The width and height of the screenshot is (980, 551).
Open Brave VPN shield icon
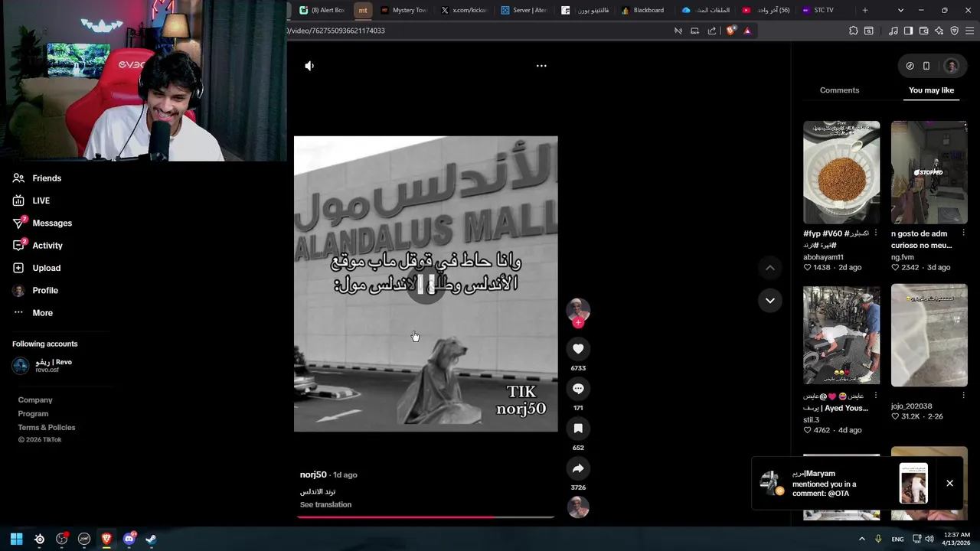955,31
